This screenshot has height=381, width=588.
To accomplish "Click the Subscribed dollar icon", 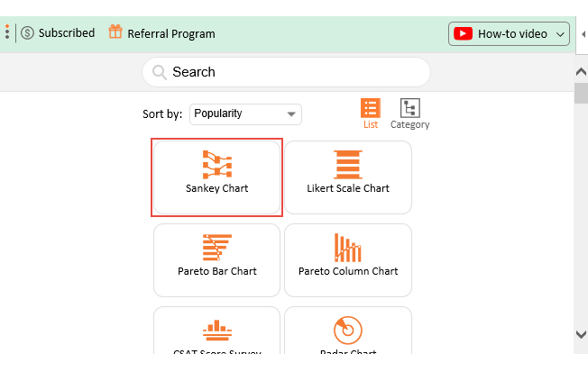I will 28,33.
